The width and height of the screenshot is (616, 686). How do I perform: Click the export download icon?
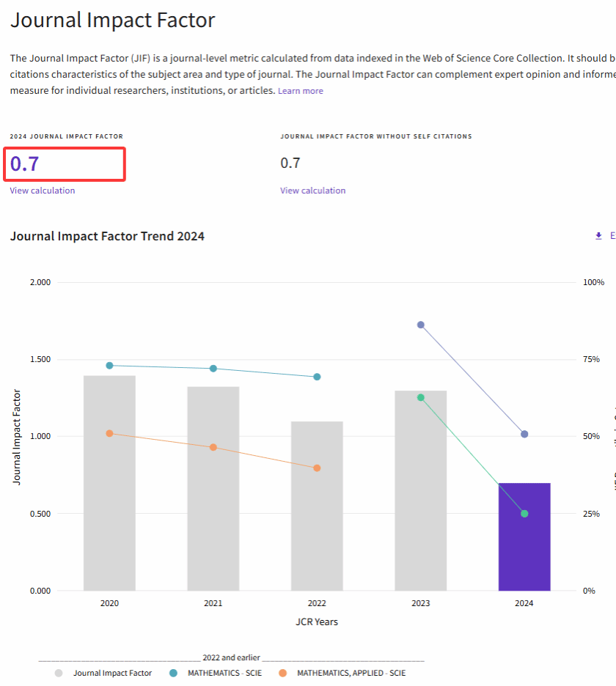coord(598,236)
